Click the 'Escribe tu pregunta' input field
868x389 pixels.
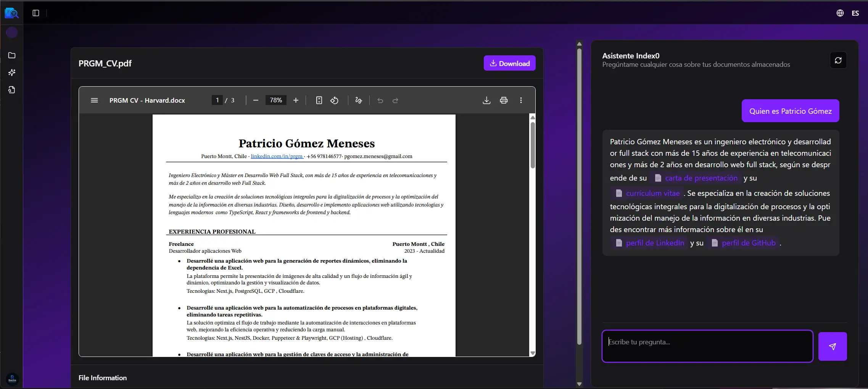[707, 346]
